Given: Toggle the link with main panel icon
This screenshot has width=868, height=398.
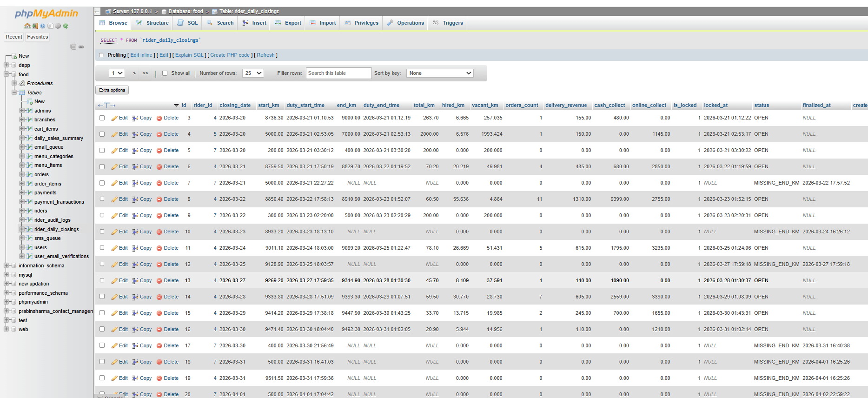Looking at the screenshot, I should click(x=81, y=47).
